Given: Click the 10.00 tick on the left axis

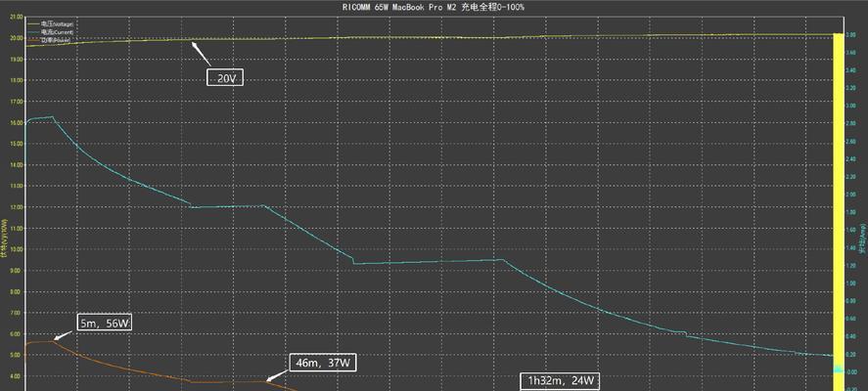Looking at the screenshot, I should click(x=16, y=249).
